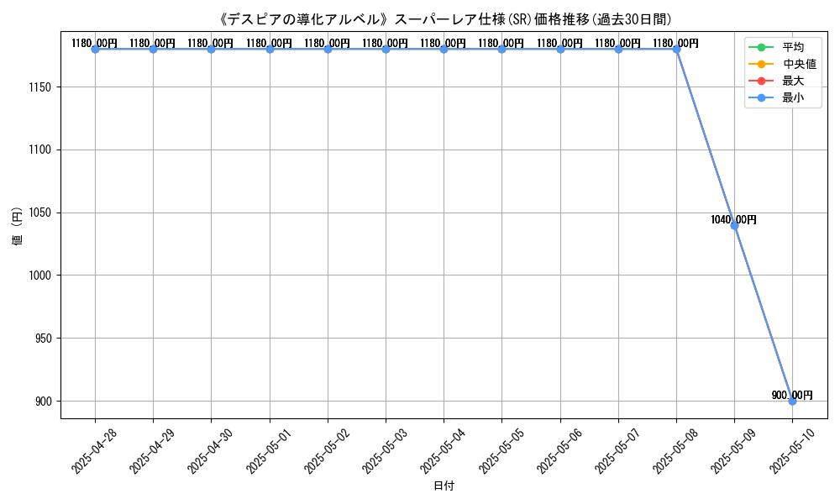Screen dimensions: 840x504
Task: Click the 2025-05-08 marker before the drop
Action: [x=676, y=50]
